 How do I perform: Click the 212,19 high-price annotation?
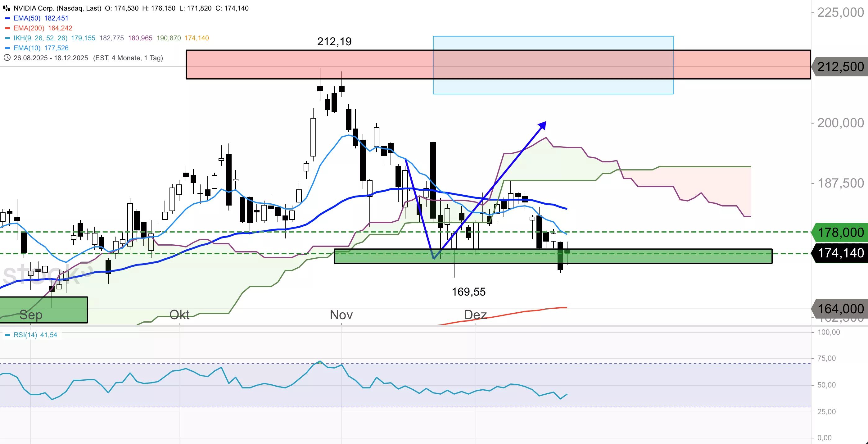tap(334, 42)
